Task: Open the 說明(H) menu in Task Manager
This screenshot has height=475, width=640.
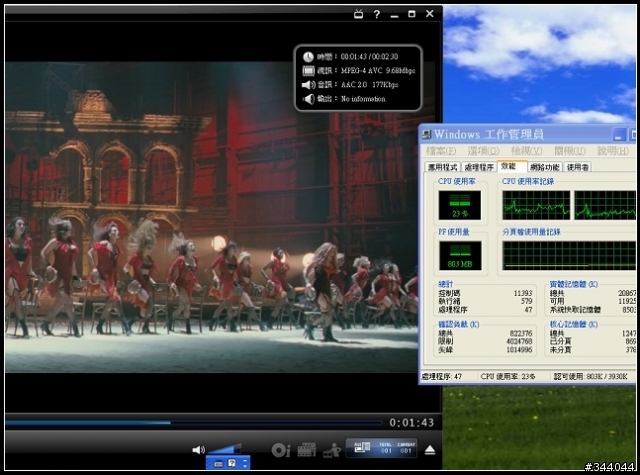Action: (x=613, y=151)
